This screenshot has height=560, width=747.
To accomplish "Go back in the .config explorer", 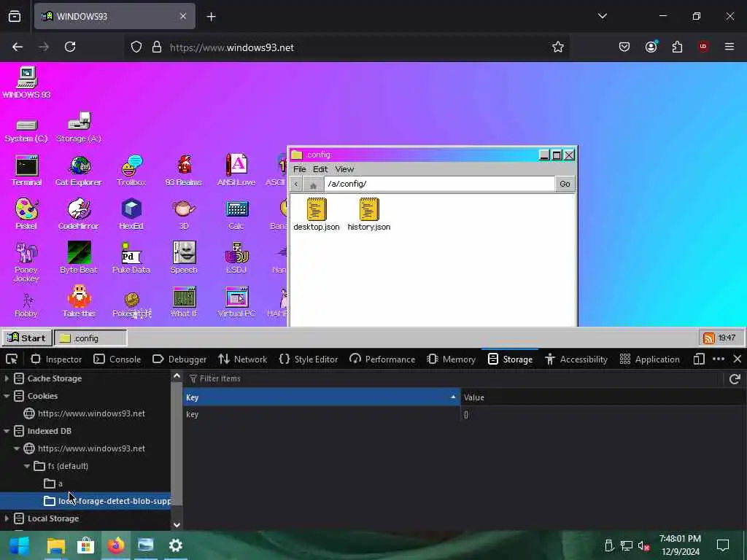I will click(x=296, y=184).
